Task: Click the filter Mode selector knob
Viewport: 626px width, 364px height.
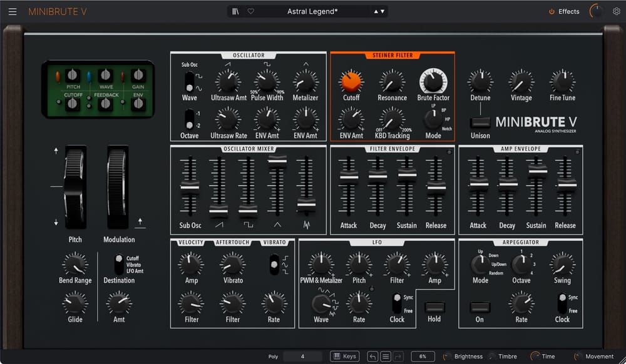Action: (x=433, y=119)
